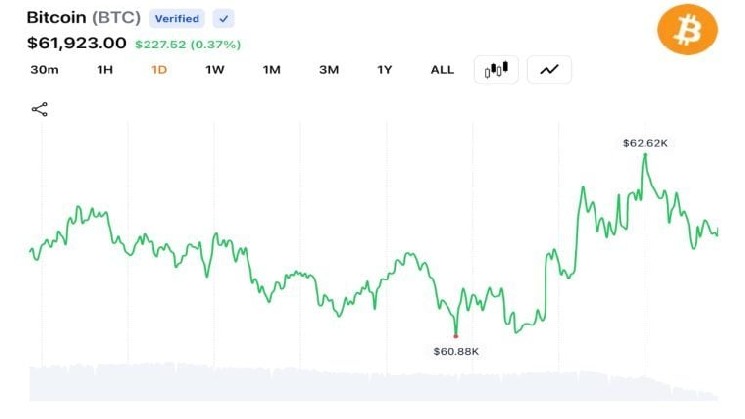This screenshot has height=419, width=745.
Task: Switch to line chart view
Action: click(549, 70)
